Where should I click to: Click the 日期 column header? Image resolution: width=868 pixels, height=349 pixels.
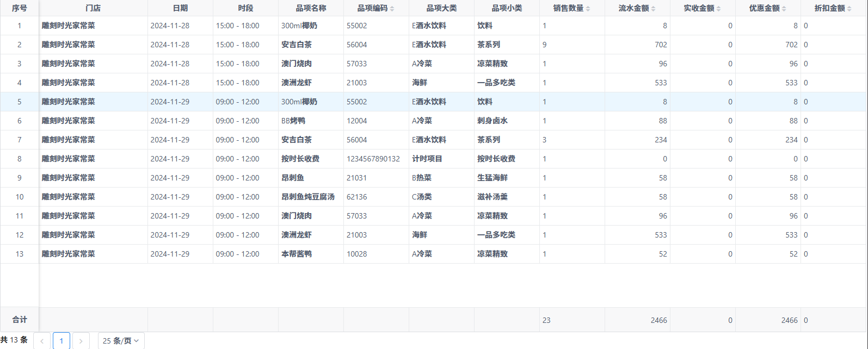point(180,8)
